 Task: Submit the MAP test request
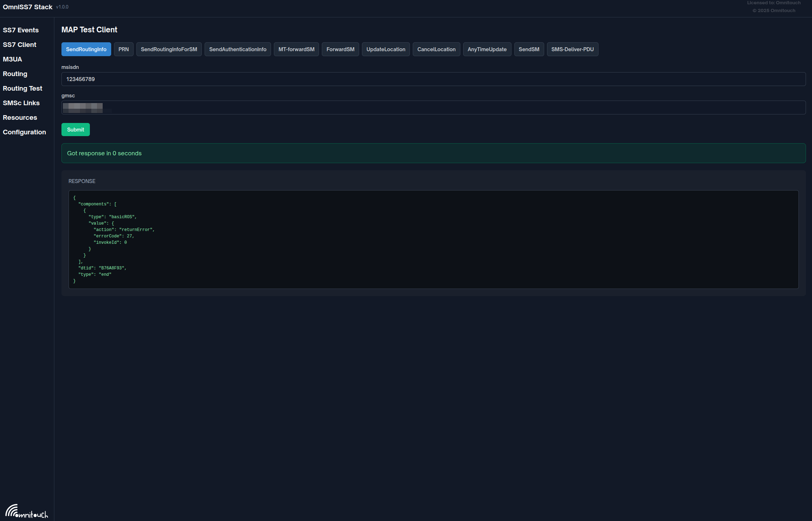(75, 129)
